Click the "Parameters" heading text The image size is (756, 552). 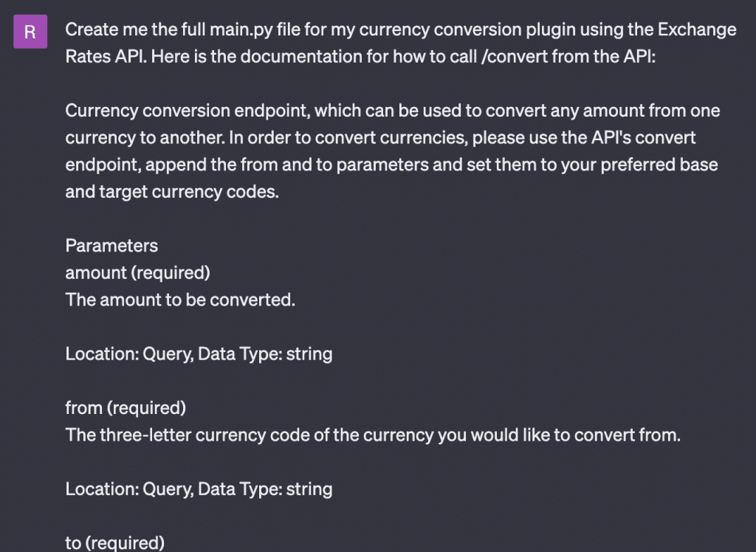pyautogui.click(x=111, y=246)
